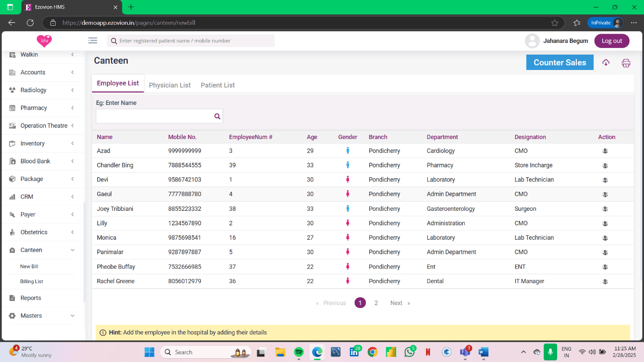This screenshot has width=644, height=362.
Task: Expand the Inventory menu chevron
Action: (x=72, y=144)
